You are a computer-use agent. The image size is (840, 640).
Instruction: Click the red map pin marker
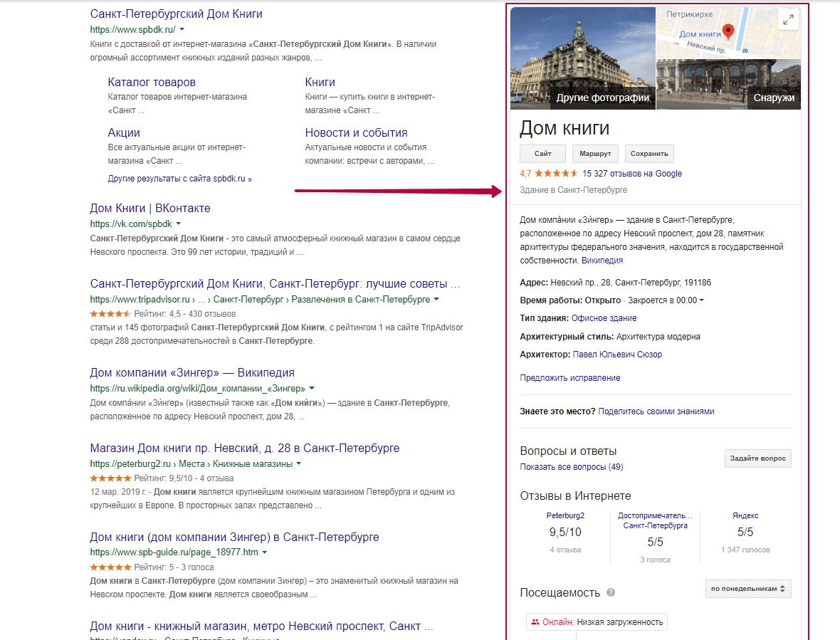(x=728, y=31)
